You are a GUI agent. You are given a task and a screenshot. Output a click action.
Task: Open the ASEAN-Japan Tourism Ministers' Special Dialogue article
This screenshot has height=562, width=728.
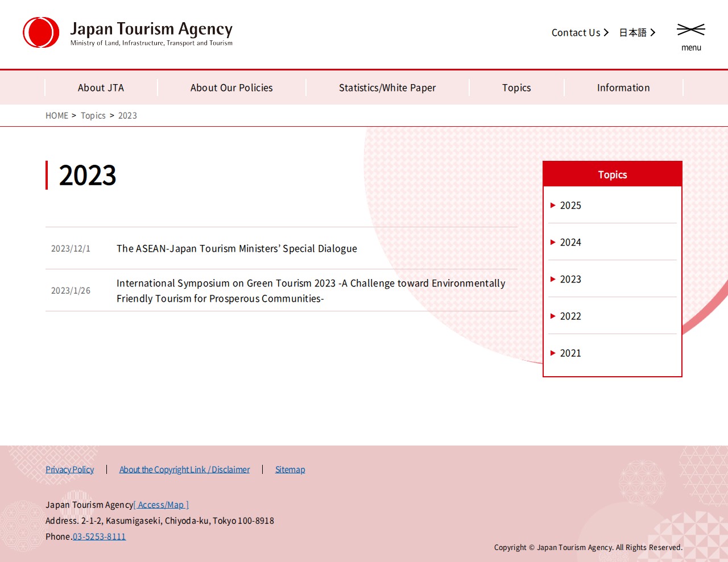237,248
